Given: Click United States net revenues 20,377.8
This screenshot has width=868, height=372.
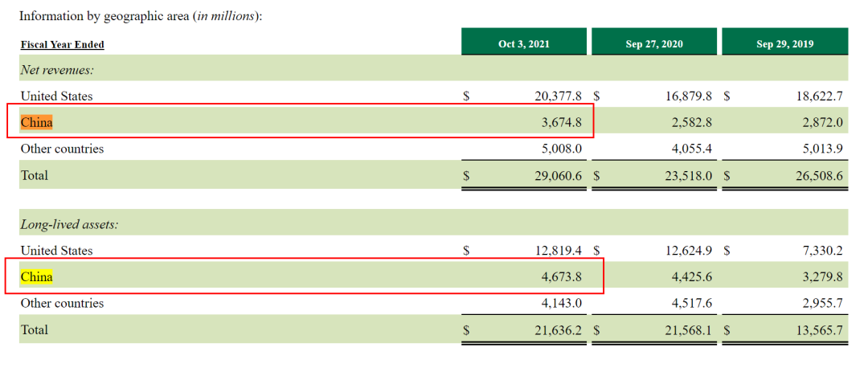Looking at the screenshot, I should [558, 96].
